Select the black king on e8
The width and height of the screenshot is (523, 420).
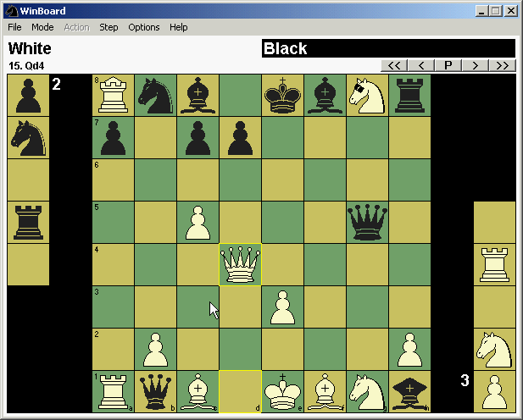[x=282, y=96]
